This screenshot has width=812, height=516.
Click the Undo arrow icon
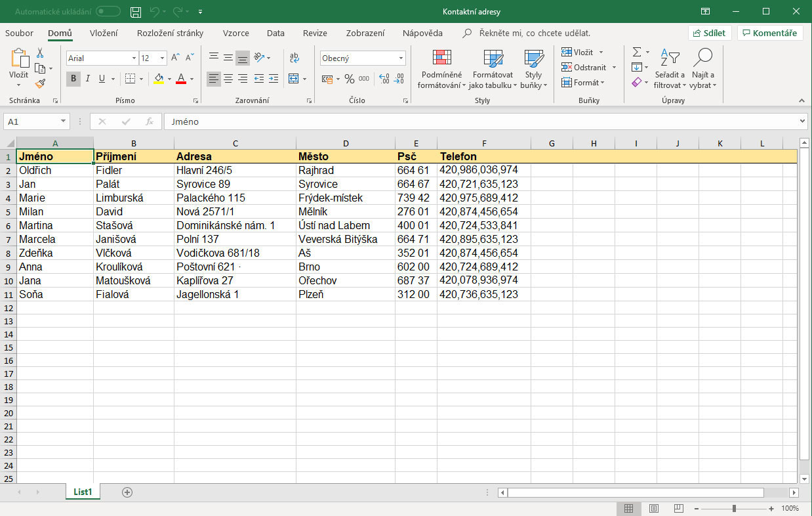tap(154, 12)
